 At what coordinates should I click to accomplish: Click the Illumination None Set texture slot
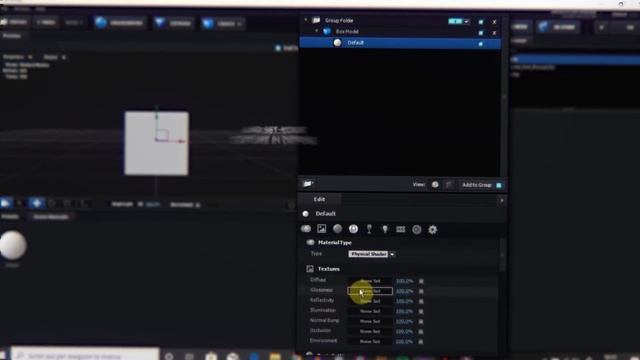coord(370,311)
